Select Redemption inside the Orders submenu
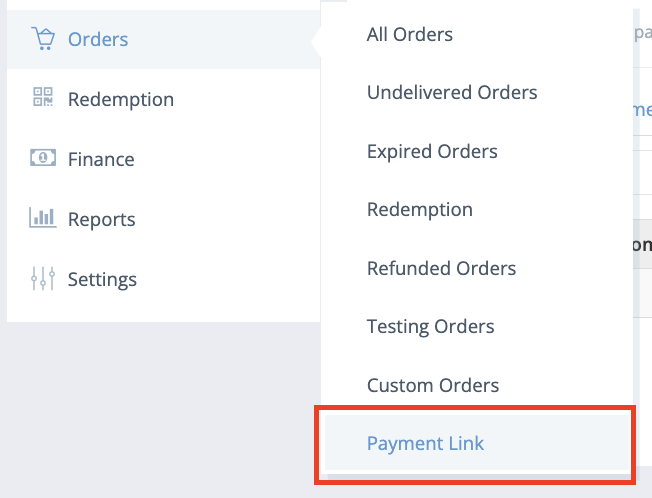Viewport: 652px width, 498px height. 420,210
